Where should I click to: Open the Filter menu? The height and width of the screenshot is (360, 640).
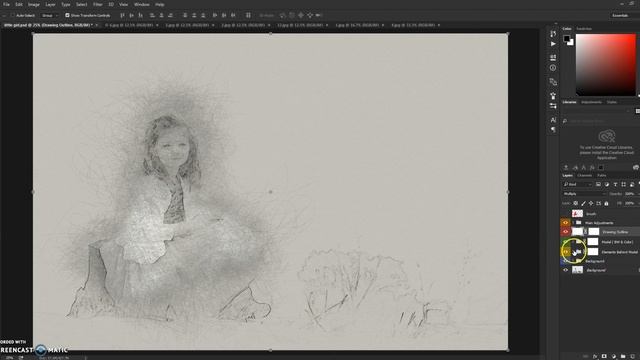click(x=98, y=4)
